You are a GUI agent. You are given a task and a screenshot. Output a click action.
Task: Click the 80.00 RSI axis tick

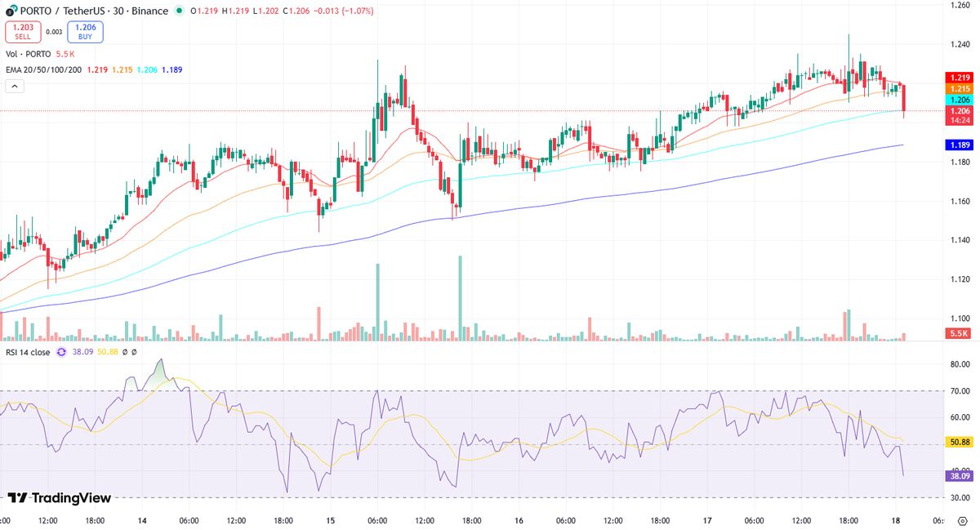959,365
